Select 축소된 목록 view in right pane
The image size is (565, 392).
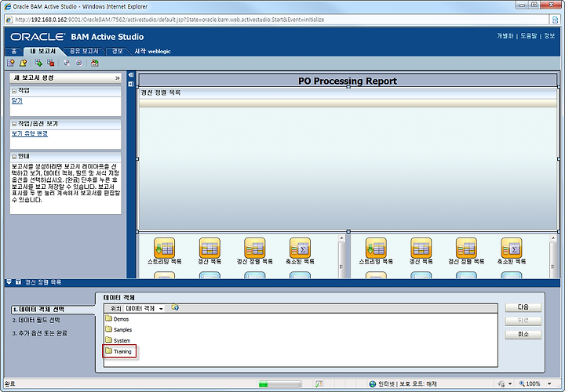pyautogui.click(x=512, y=251)
